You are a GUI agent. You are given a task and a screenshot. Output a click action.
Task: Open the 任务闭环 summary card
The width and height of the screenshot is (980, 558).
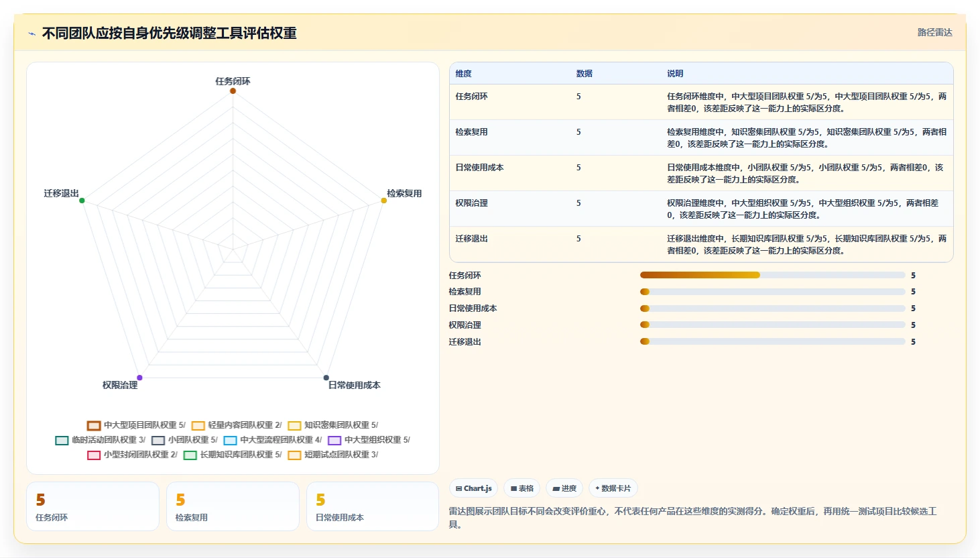point(93,506)
